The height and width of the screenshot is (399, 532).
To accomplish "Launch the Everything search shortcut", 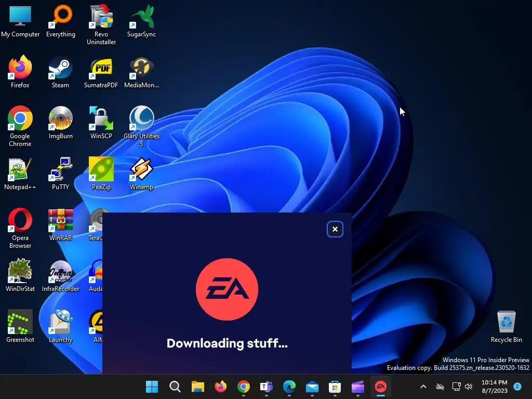I will [x=61, y=21].
